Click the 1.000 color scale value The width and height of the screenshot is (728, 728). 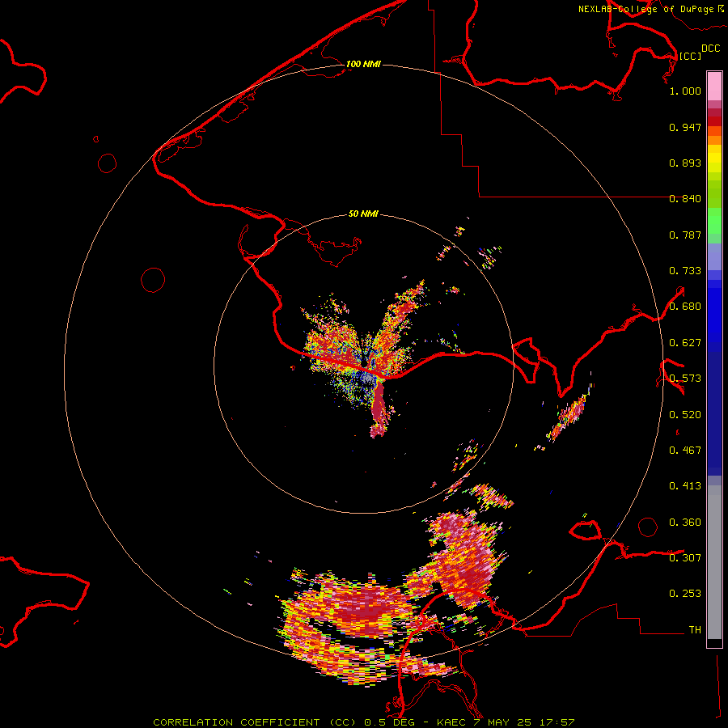tap(685, 91)
